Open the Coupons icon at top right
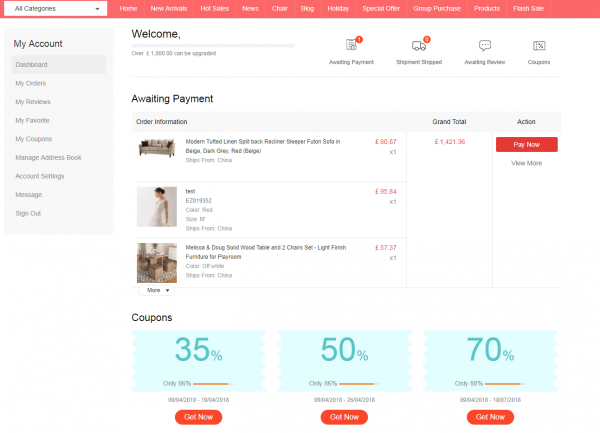 (539, 46)
